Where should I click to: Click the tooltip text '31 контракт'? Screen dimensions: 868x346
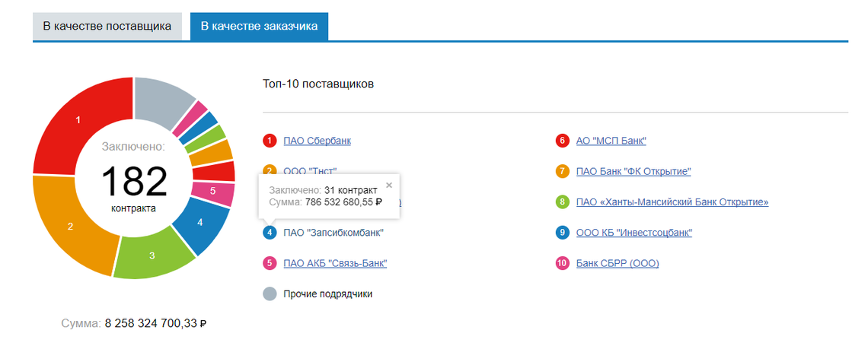tap(350, 191)
